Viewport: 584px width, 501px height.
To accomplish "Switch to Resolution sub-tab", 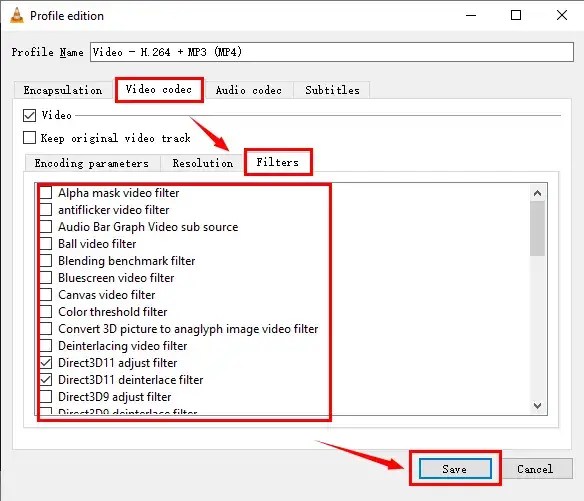I will pos(203,163).
